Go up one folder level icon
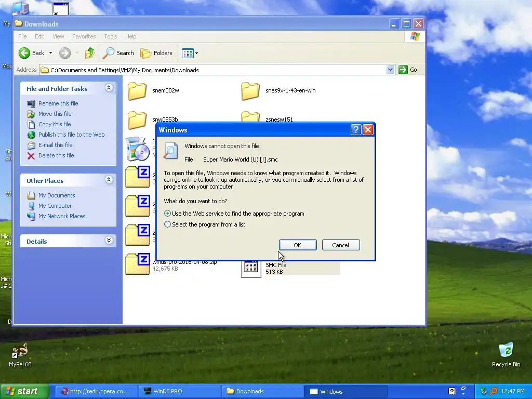 [x=89, y=53]
